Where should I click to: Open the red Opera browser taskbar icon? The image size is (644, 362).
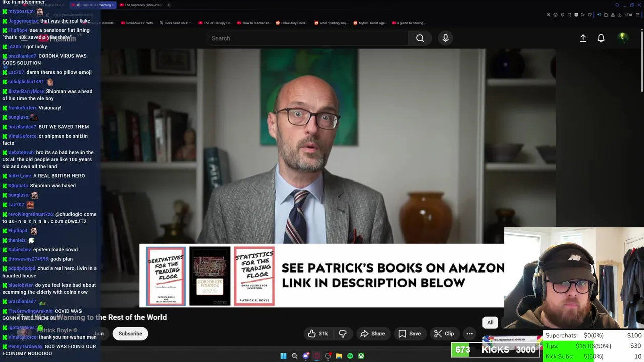[316, 356]
